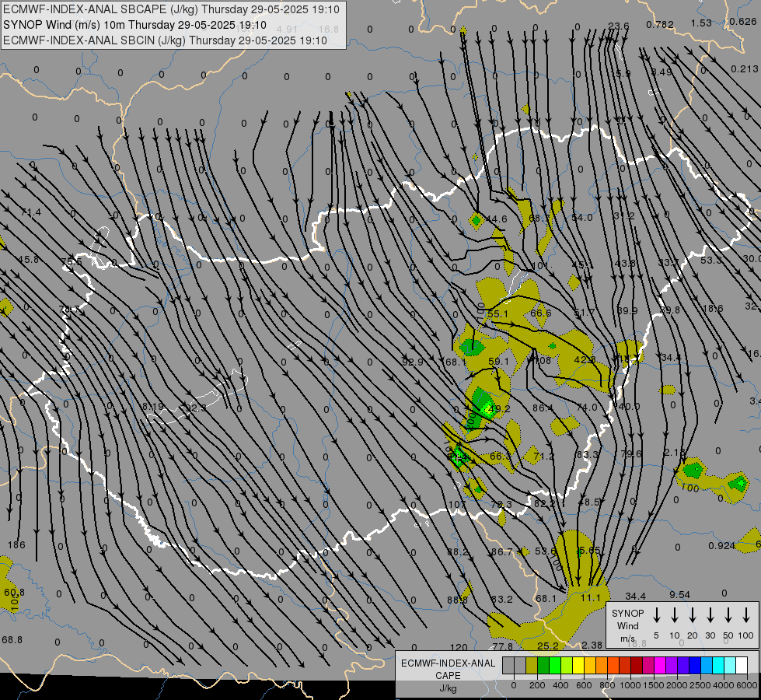Click the map value 23.6
The height and width of the screenshot is (700, 761).
[618, 26]
